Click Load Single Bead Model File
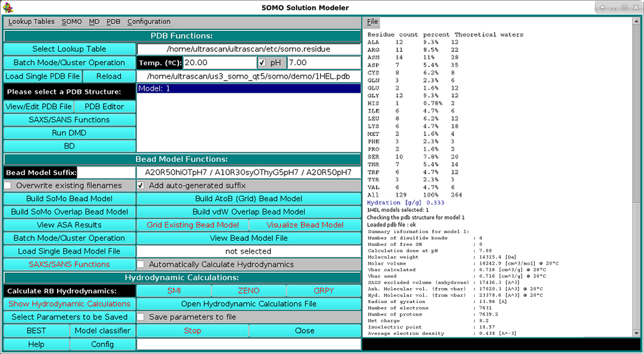This screenshot has height=354, width=644. [69, 251]
